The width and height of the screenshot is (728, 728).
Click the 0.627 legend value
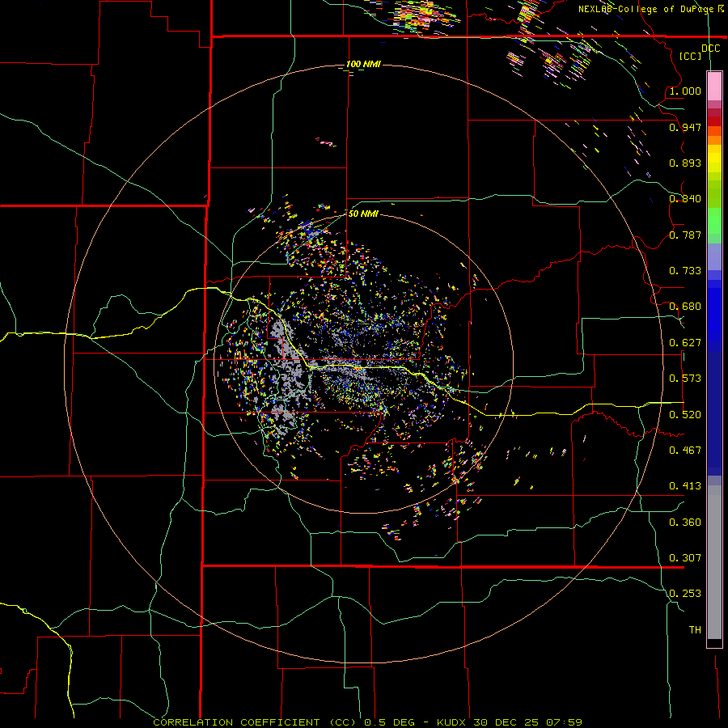click(685, 343)
